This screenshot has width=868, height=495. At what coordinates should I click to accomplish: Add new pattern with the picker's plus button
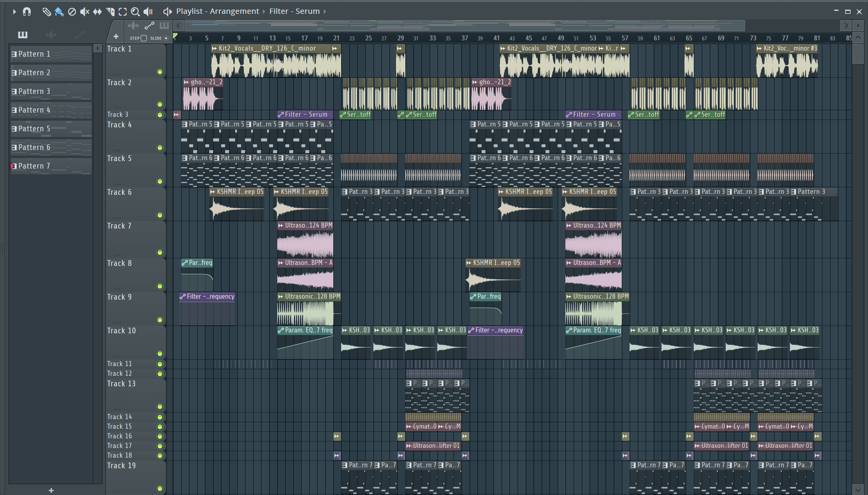pos(51,490)
